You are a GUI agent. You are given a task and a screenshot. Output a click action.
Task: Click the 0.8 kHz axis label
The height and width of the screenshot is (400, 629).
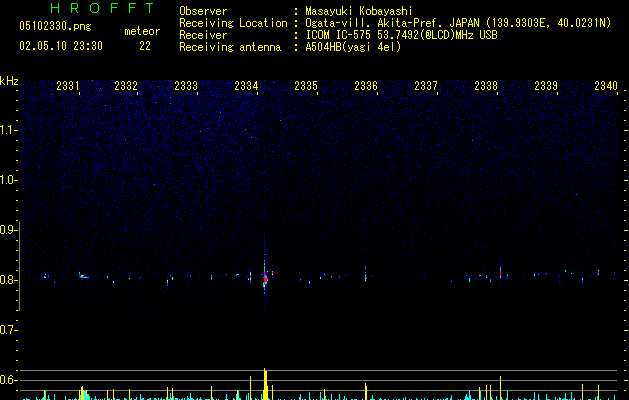pos(8,280)
